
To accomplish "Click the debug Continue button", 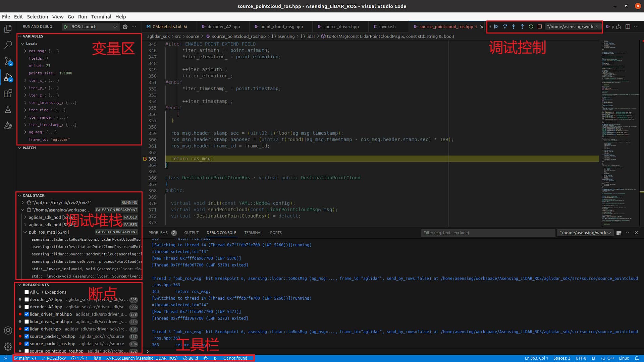I will [x=496, y=26].
